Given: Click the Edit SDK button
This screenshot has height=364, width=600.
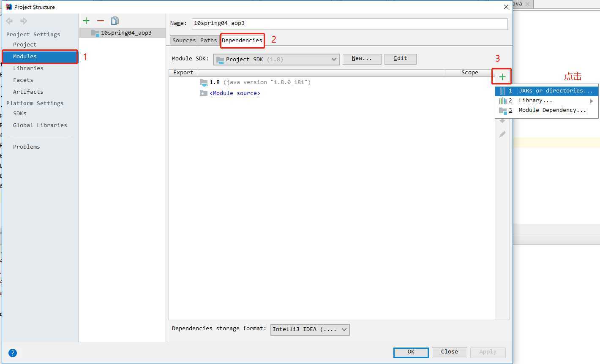Looking at the screenshot, I should click(400, 59).
